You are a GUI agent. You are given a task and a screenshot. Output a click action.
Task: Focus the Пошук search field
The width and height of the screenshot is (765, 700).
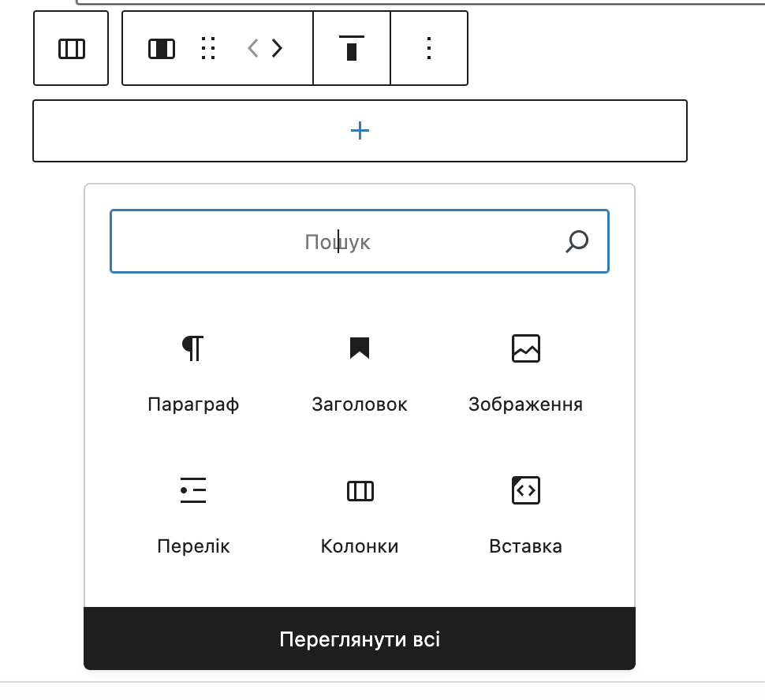(x=338, y=242)
